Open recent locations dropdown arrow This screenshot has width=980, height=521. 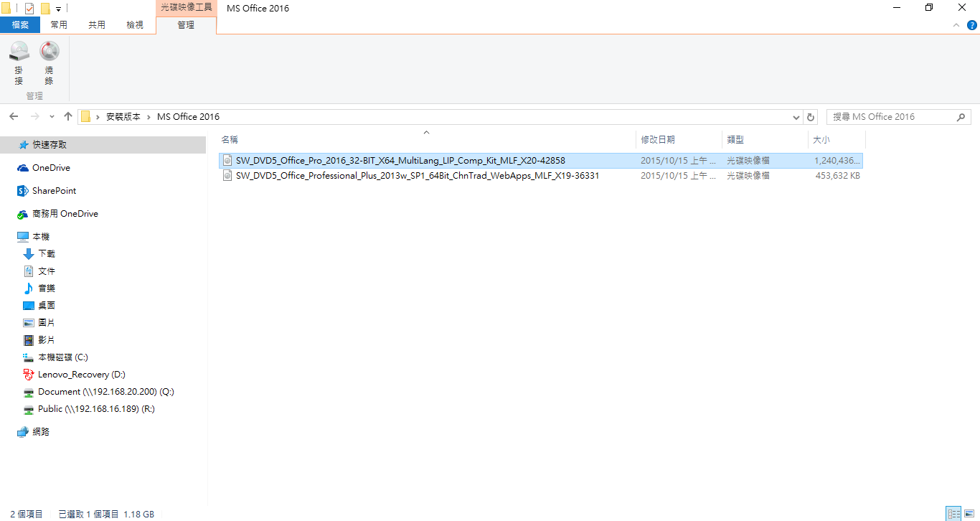click(x=52, y=117)
